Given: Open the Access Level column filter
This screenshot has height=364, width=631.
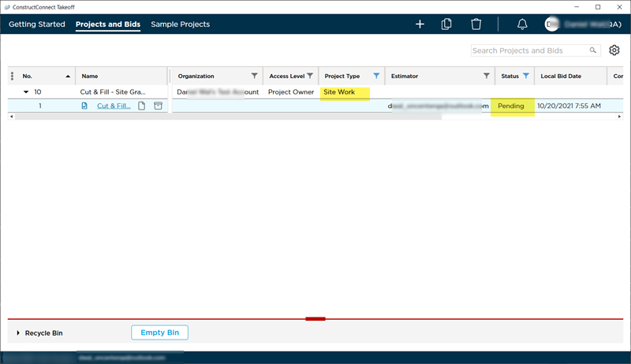Looking at the screenshot, I should (x=310, y=76).
